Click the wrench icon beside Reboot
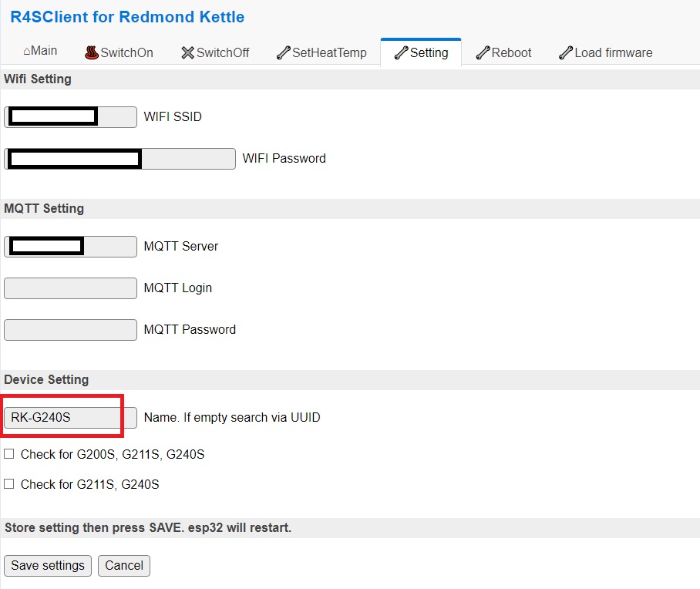The width and height of the screenshot is (700, 589). (483, 52)
